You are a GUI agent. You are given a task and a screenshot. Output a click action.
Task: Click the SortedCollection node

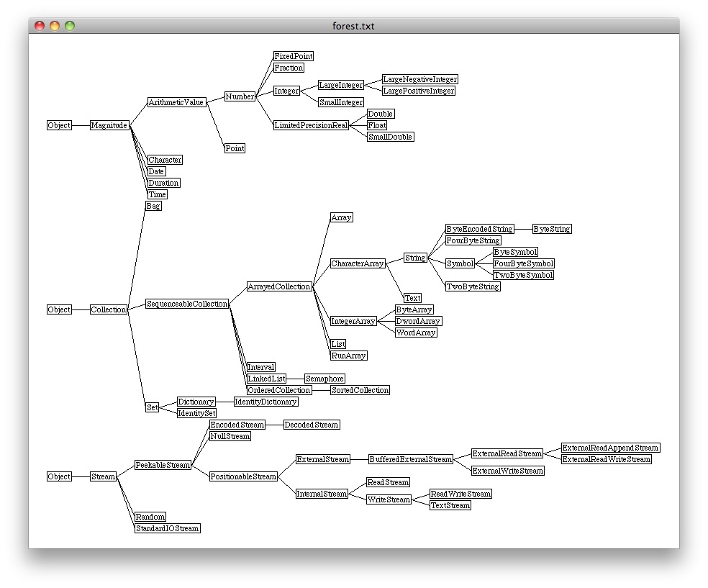(x=360, y=390)
